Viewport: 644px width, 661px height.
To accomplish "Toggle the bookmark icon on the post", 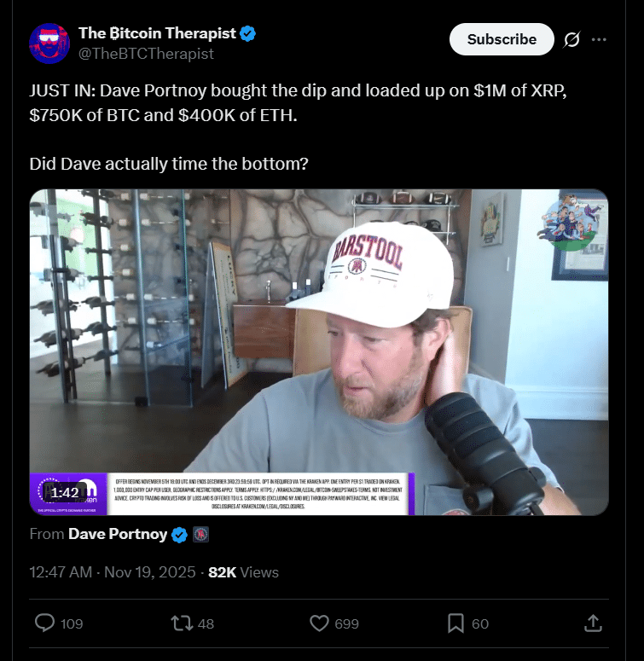I will coord(456,623).
